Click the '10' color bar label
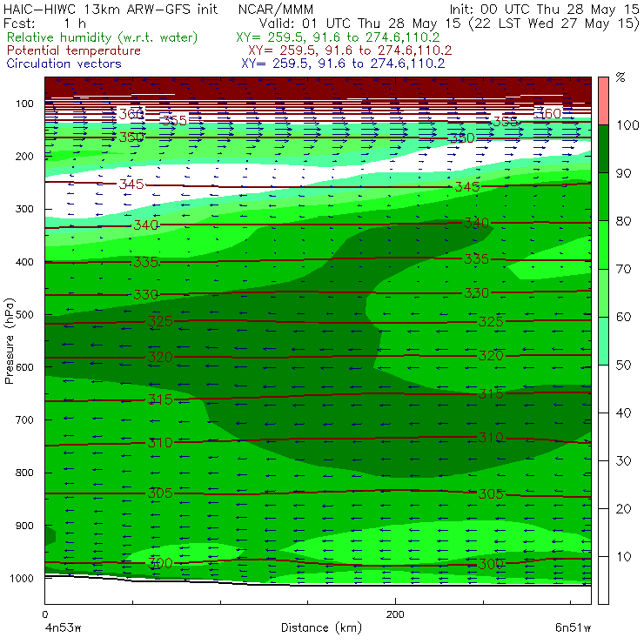Viewport: 644px width, 644px height. pos(623,556)
